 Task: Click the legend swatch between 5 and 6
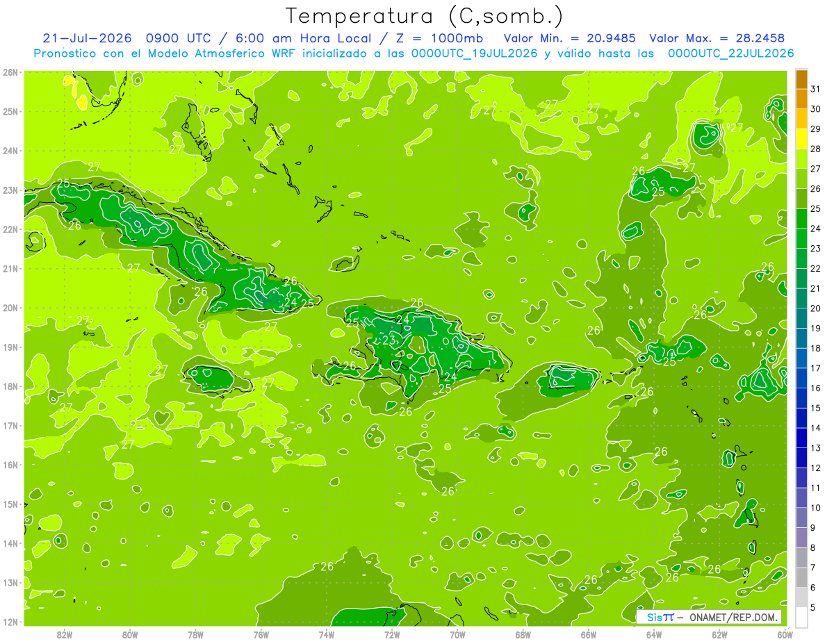click(801, 597)
